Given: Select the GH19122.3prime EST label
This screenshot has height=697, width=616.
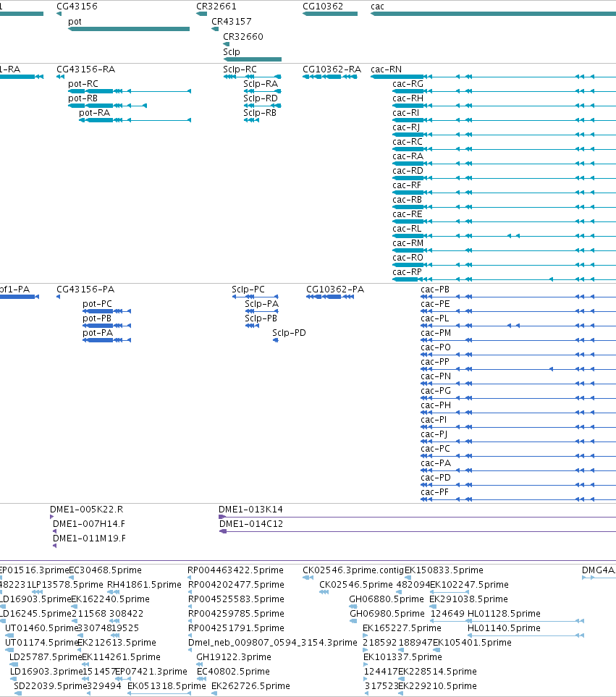Looking at the screenshot, I should point(234,657).
